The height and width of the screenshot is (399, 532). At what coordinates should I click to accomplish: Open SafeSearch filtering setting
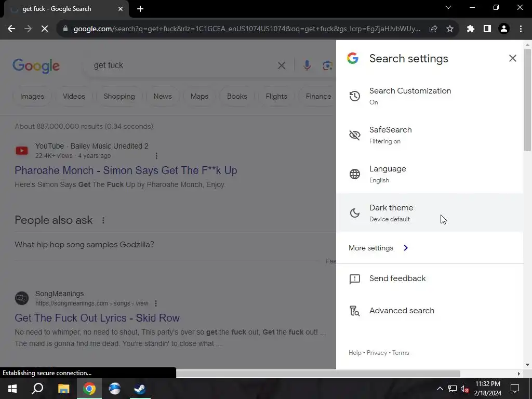click(x=430, y=135)
